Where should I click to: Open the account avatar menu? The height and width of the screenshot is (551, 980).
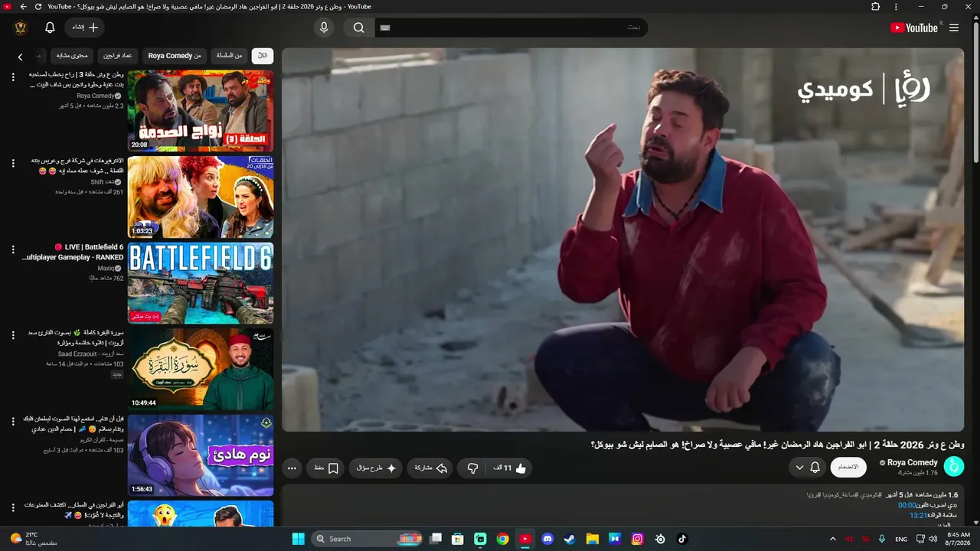[x=21, y=28]
